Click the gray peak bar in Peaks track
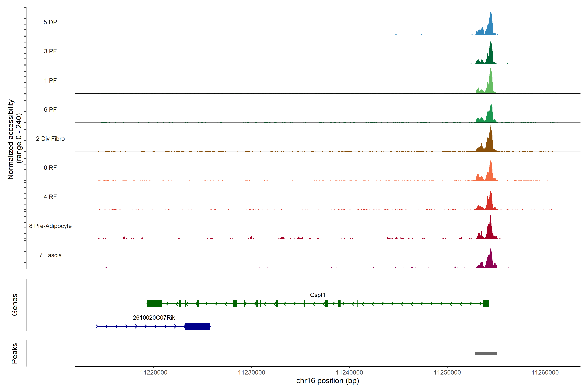Screen dimensions: 588x392 [486, 353]
